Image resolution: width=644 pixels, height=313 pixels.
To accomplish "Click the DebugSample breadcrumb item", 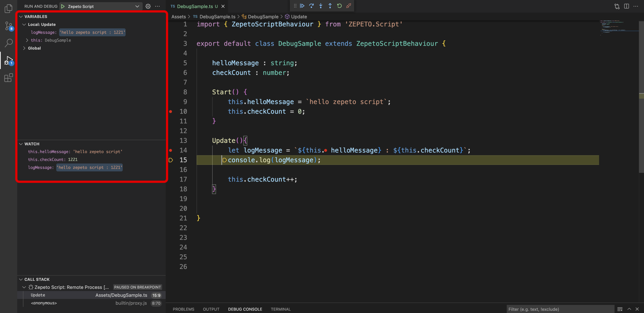I will (263, 17).
